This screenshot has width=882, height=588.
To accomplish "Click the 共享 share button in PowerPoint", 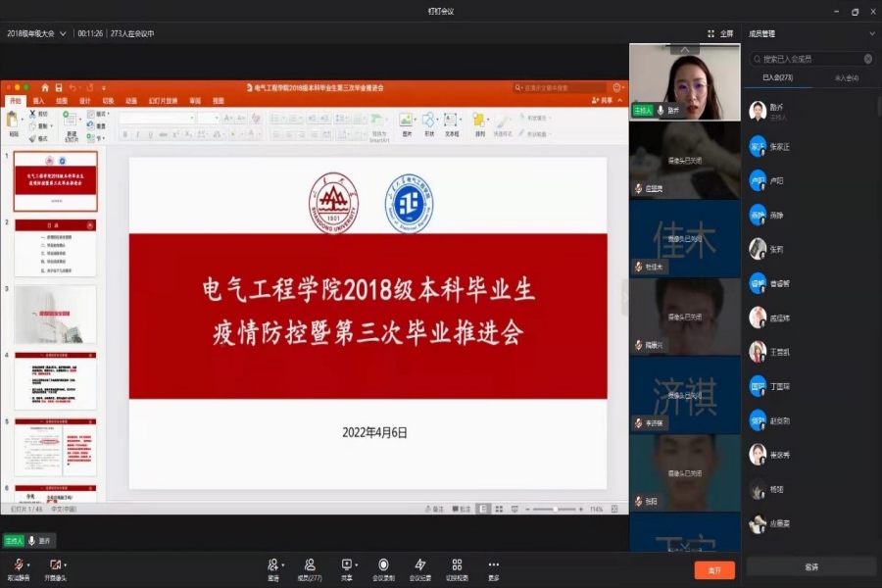I will [x=602, y=101].
